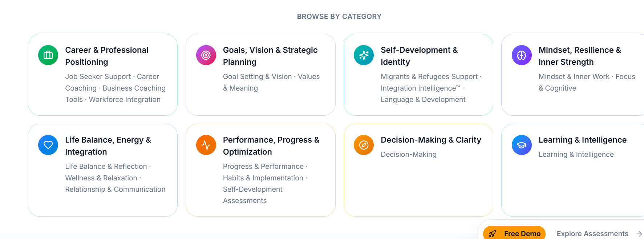
Task: Click the rocket icon on Free Demo
Action: click(x=492, y=234)
